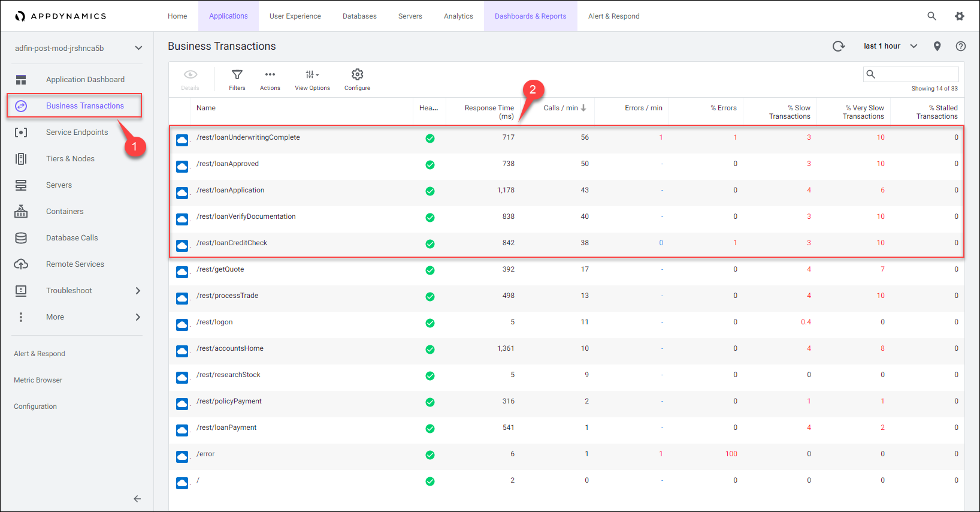Switch to the Databases tab
Image resolution: width=980 pixels, height=512 pixels.
[359, 16]
